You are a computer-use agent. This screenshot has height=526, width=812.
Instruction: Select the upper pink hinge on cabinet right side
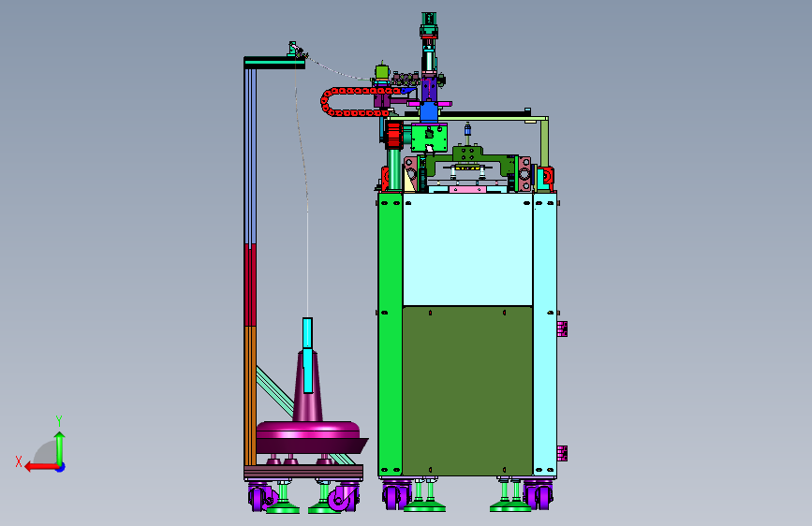click(x=562, y=329)
